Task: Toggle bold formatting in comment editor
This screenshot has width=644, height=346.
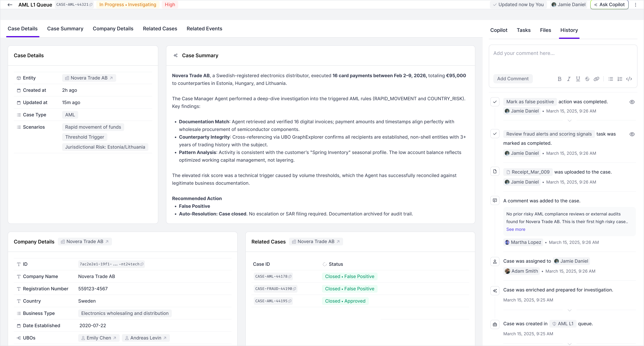Action: click(x=559, y=79)
